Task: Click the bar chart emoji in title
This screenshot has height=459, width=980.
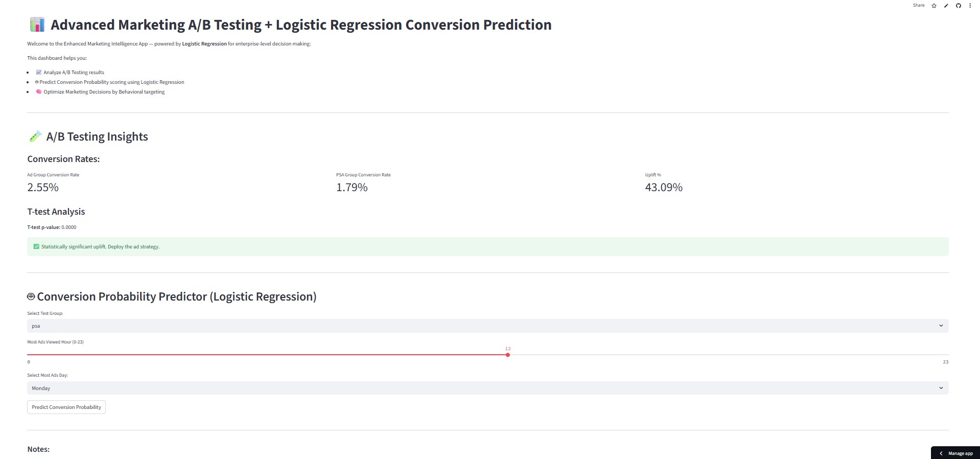Action: click(x=37, y=25)
